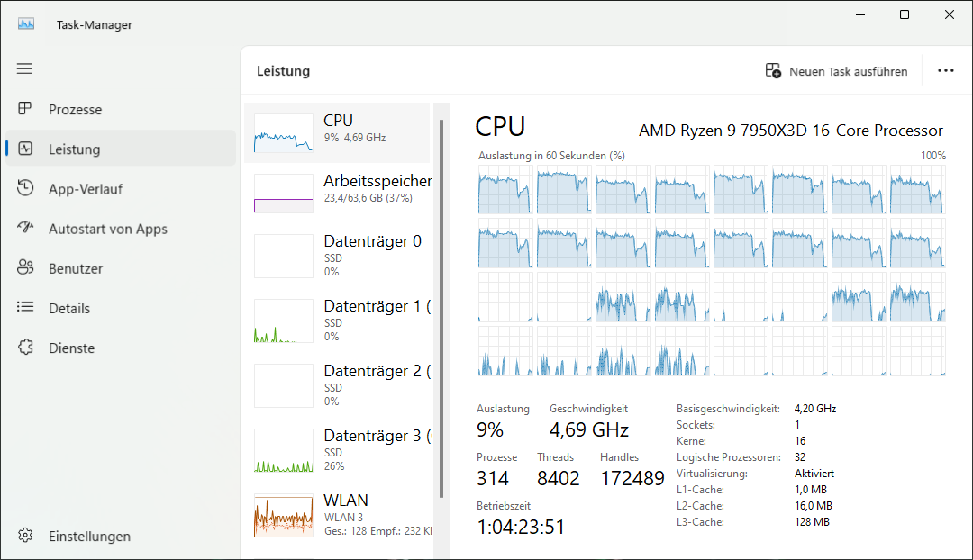This screenshot has width=973, height=560.
Task: Click the Logische Prozessoren value 32
Action: [x=800, y=457]
